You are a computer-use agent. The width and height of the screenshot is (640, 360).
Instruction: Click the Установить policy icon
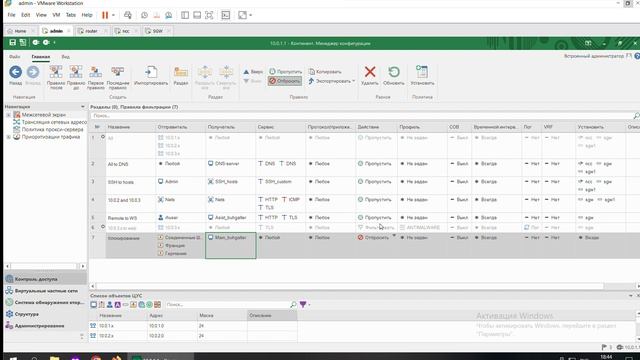[x=422, y=72]
